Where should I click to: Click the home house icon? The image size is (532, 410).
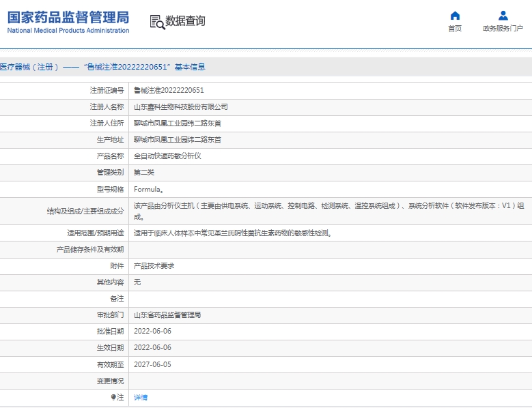[455, 16]
